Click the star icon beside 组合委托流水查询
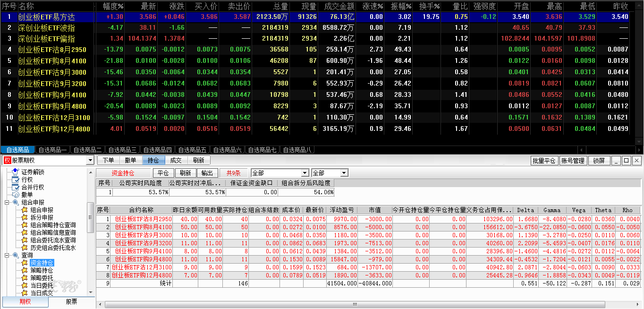The height and width of the screenshot is (309, 644). point(25,240)
